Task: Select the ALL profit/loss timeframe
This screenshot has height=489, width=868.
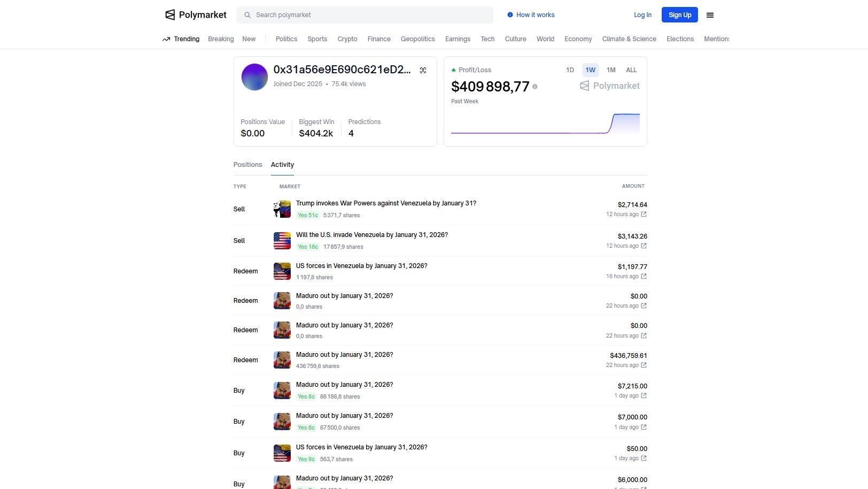Action: click(631, 70)
